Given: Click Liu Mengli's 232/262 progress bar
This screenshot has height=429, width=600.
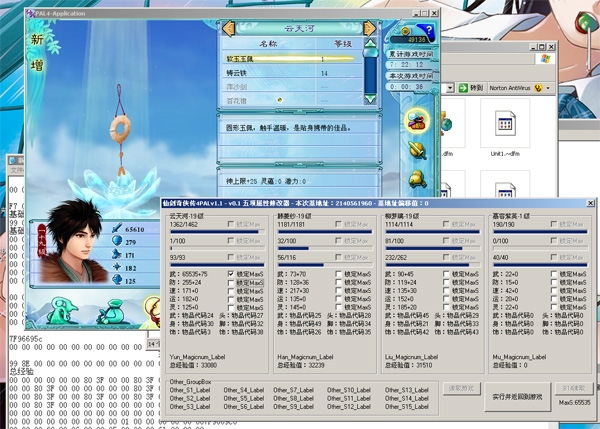Looking at the screenshot, I should tap(432, 265).
